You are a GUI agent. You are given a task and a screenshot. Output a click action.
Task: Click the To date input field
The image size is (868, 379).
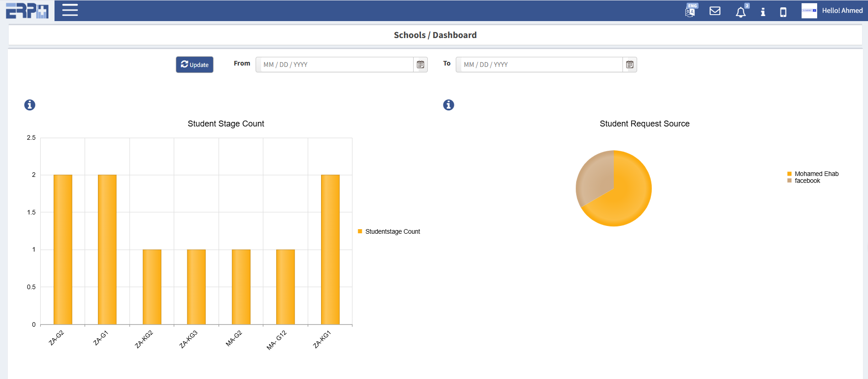(539, 65)
